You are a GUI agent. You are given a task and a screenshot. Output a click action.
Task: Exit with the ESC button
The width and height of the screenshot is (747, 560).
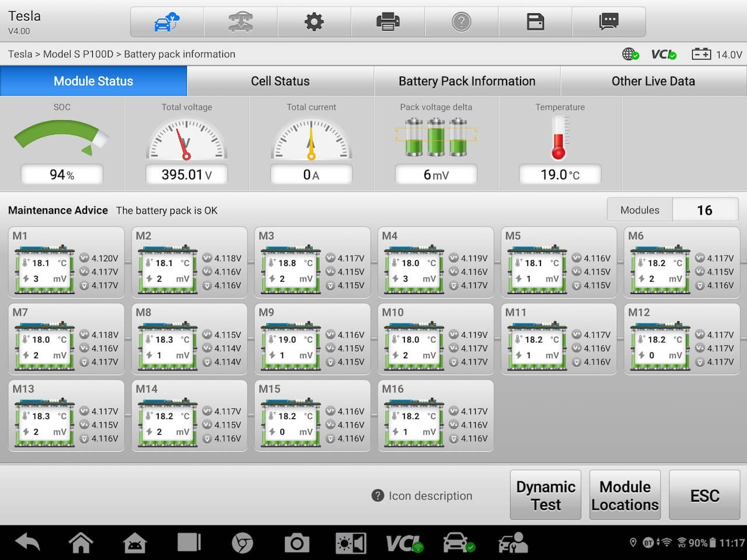coord(704,495)
